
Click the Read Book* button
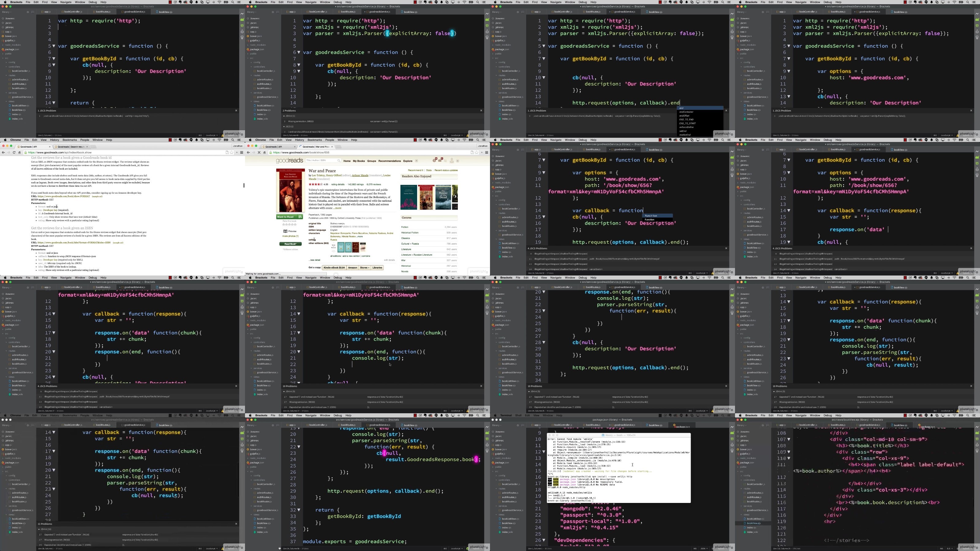pos(290,244)
